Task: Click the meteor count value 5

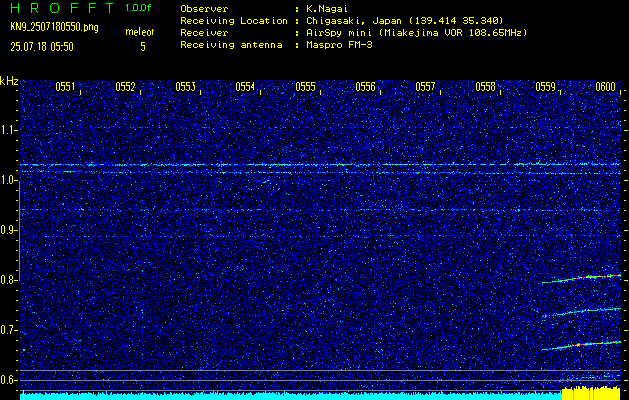Action: [x=143, y=47]
